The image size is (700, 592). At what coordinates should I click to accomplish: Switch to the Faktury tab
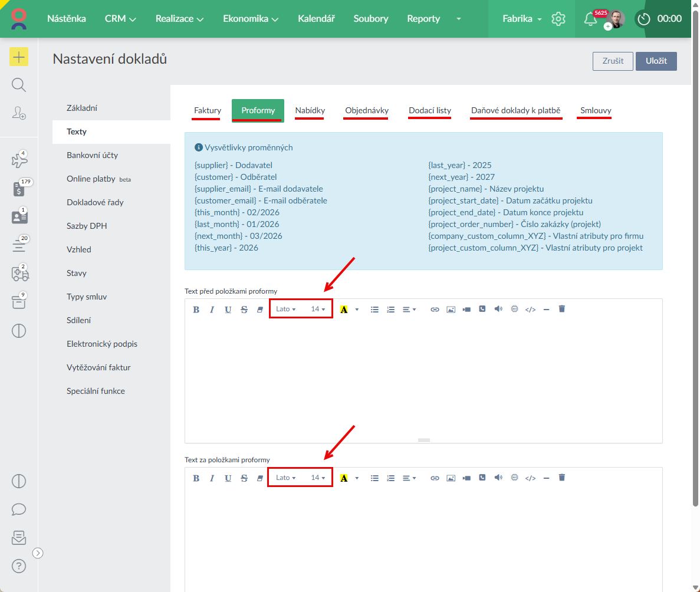pyautogui.click(x=208, y=110)
